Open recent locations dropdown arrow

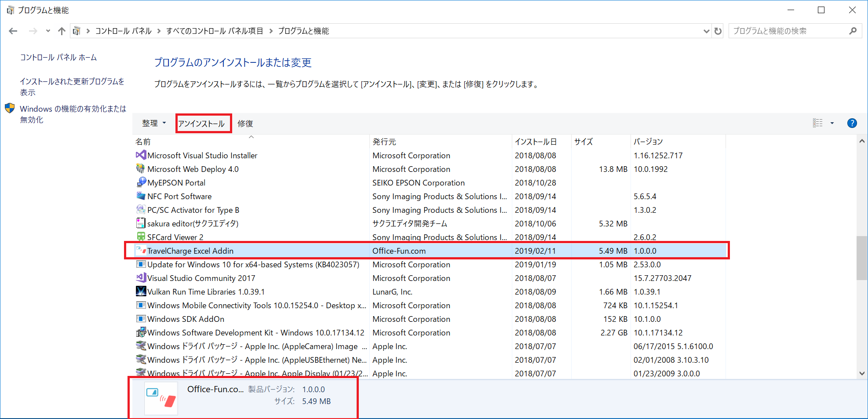tap(48, 31)
